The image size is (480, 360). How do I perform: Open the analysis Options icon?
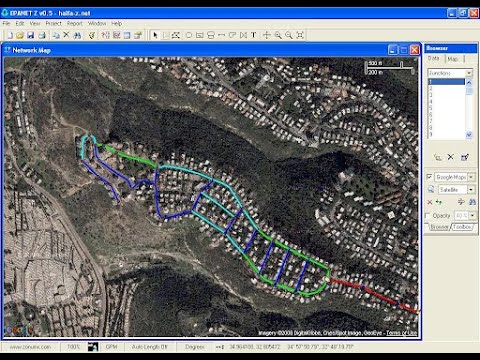coord(138,35)
